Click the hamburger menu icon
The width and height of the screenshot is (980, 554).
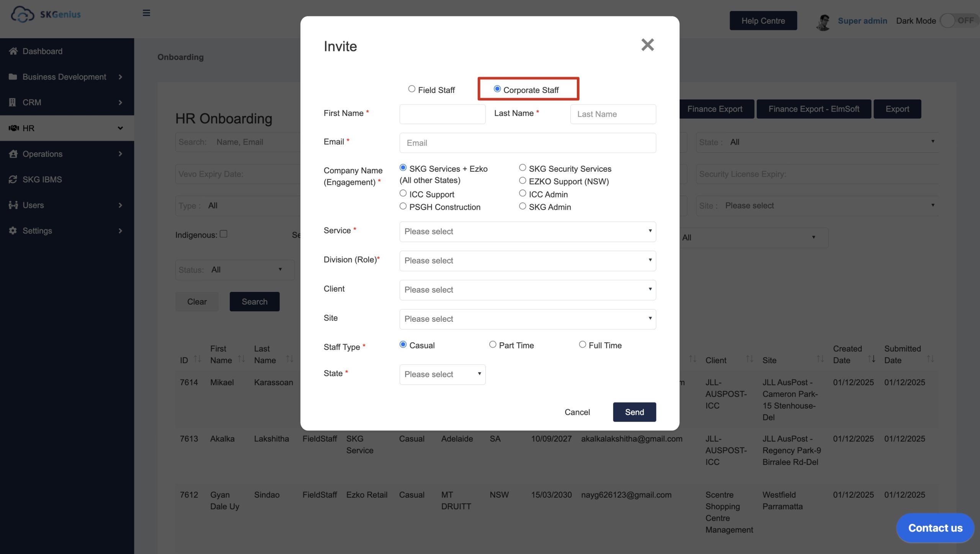[x=146, y=13]
